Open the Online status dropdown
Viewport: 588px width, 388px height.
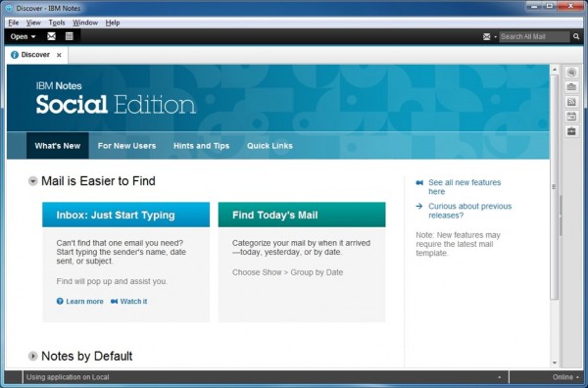pyautogui.click(x=565, y=377)
